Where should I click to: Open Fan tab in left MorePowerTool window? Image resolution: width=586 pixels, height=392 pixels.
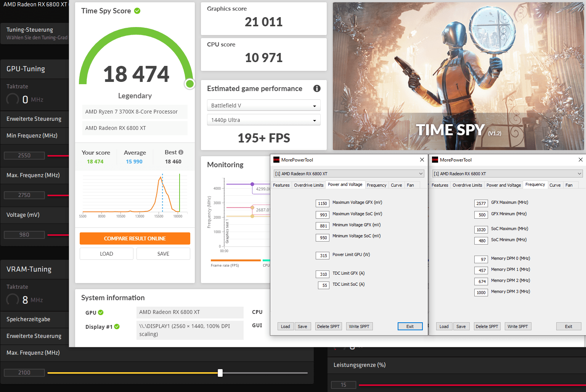tap(410, 185)
